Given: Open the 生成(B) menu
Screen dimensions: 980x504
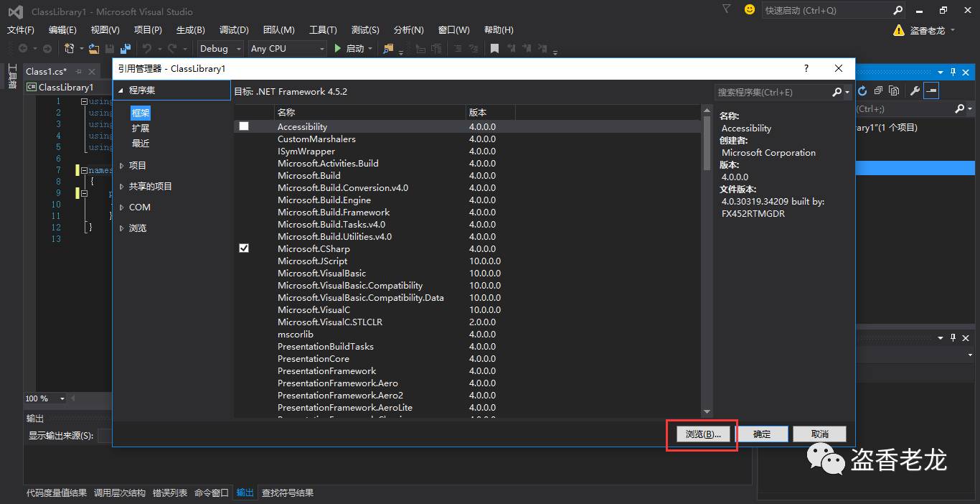Looking at the screenshot, I should point(191,30).
